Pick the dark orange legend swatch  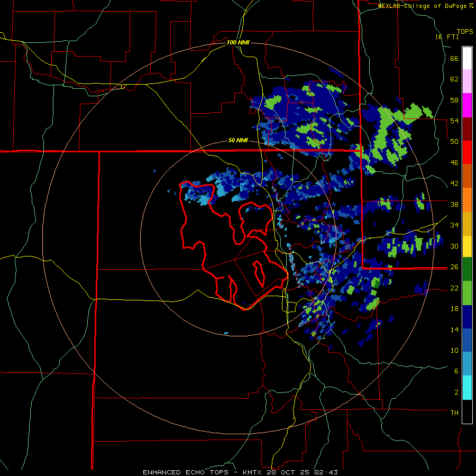tap(467, 176)
